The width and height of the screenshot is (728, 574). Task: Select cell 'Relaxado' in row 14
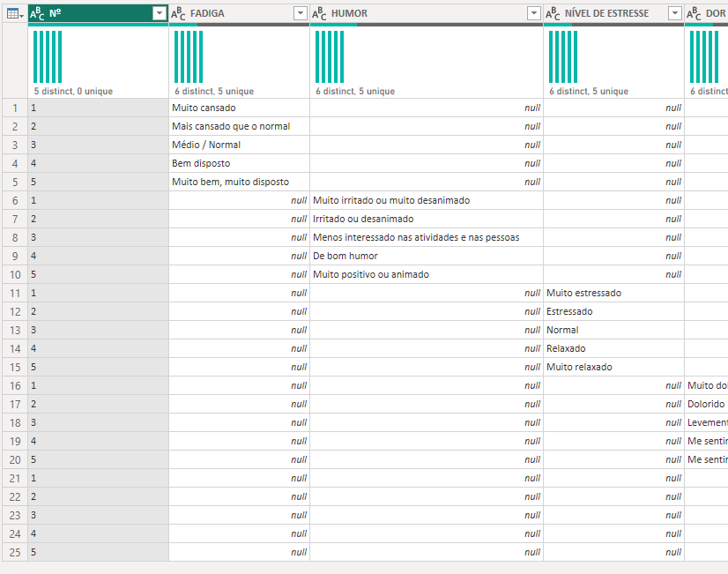coord(613,349)
